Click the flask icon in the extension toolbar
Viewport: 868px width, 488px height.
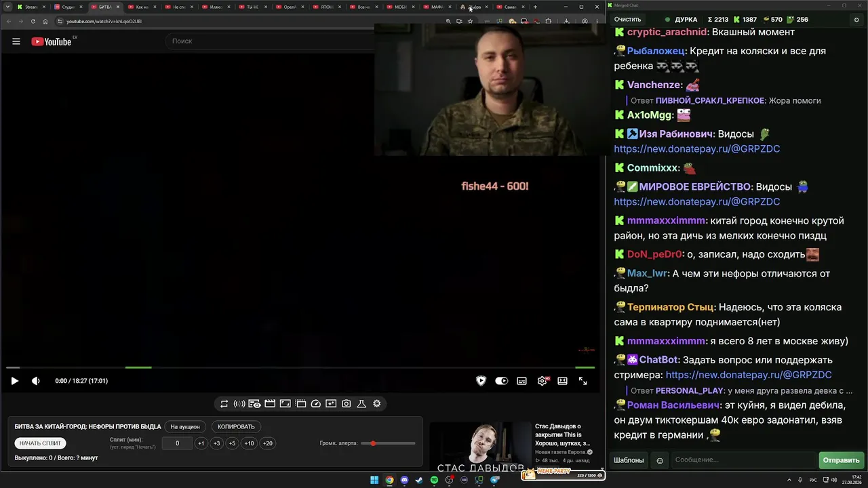(x=361, y=404)
